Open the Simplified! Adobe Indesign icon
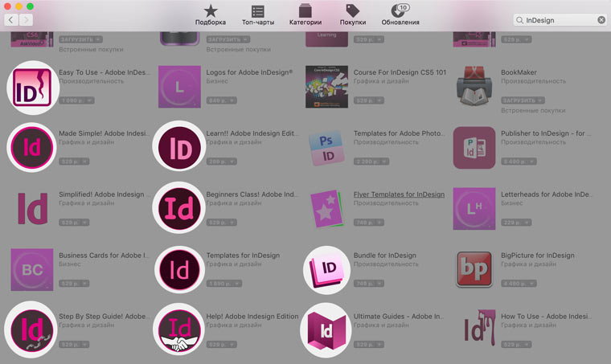This screenshot has width=611, height=364. point(32,209)
